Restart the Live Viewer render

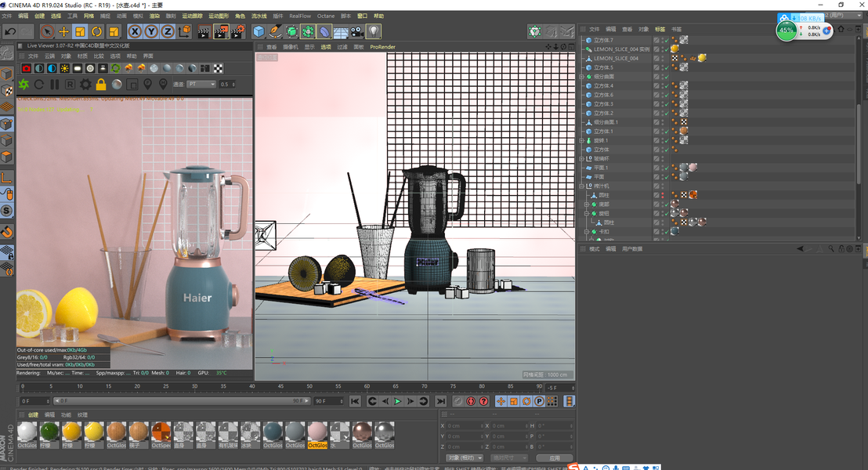[x=38, y=84]
